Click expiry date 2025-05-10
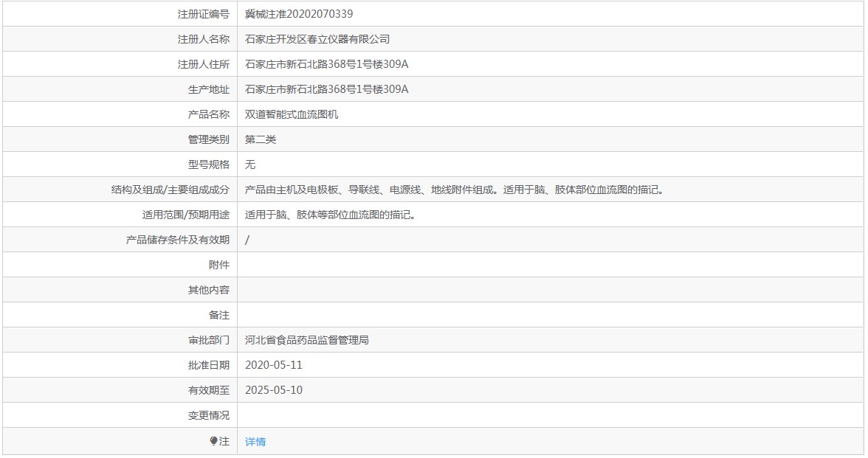Screen dimensions: 868x458 point(273,390)
